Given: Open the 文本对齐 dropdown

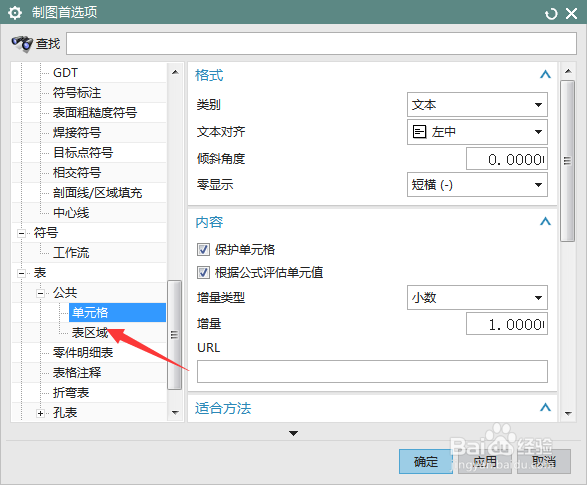Looking at the screenshot, I should pyautogui.click(x=477, y=132).
